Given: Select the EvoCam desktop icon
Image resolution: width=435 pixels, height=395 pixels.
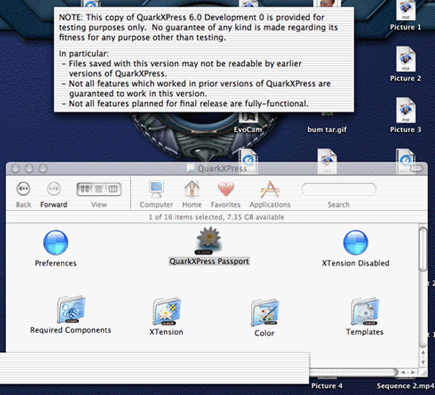Looking at the screenshot, I should (x=248, y=123).
